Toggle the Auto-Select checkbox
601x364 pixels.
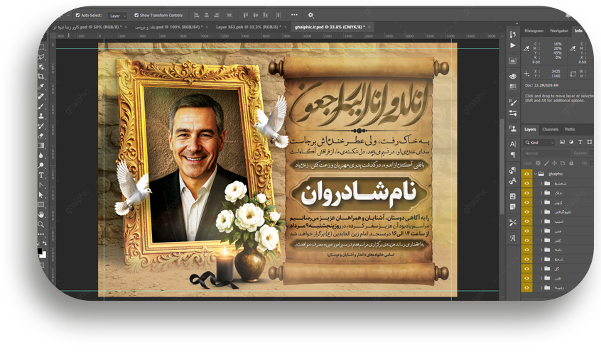pyautogui.click(x=77, y=15)
